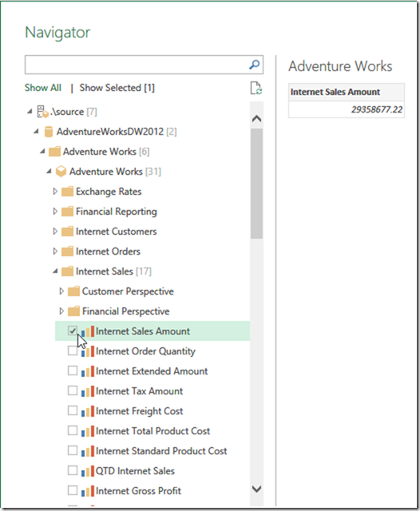Image resolution: width=420 pixels, height=511 pixels.
Task: Click the Adventure Works [6] folder icon
Action: tap(54, 152)
